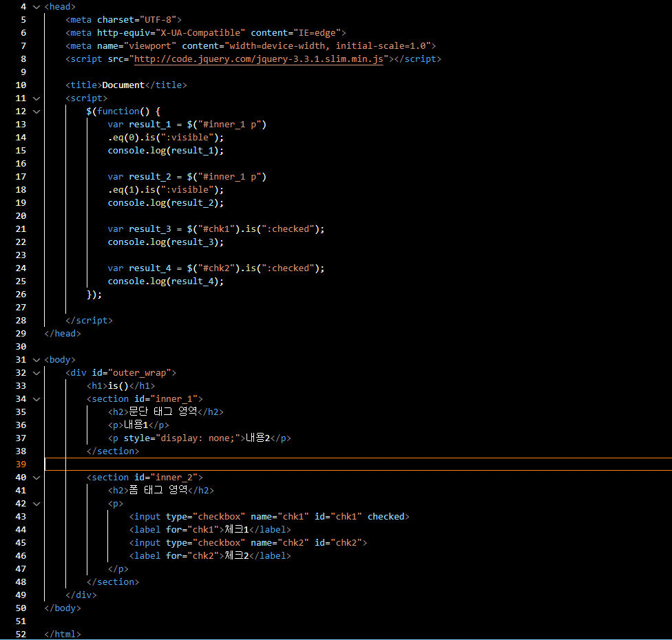This screenshot has width=672, height=640.
Task: Collapse the inner_2 section fold on line 40
Action: (x=36, y=477)
